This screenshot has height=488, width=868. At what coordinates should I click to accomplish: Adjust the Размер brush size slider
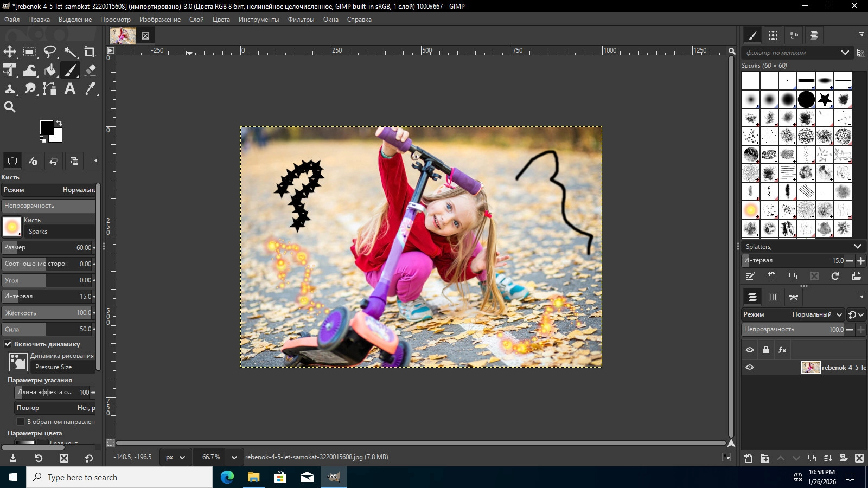(x=48, y=248)
